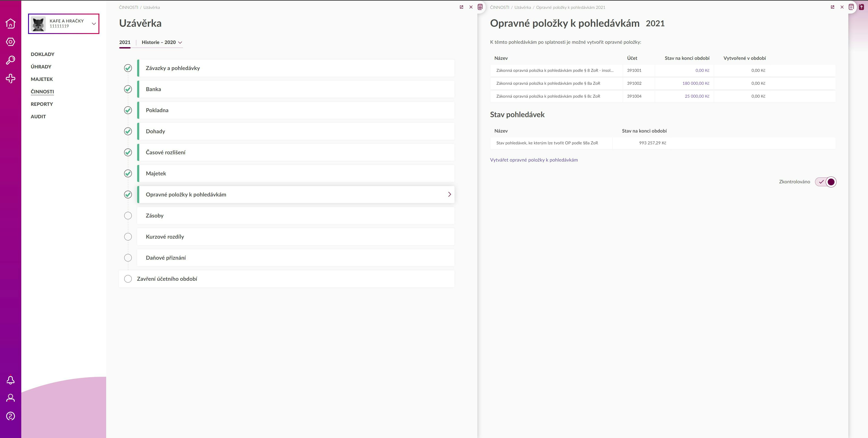This screenshot has height=438, width=868.
Task: Open the Časové rozlišení step
Action: (x=296, y=152)
